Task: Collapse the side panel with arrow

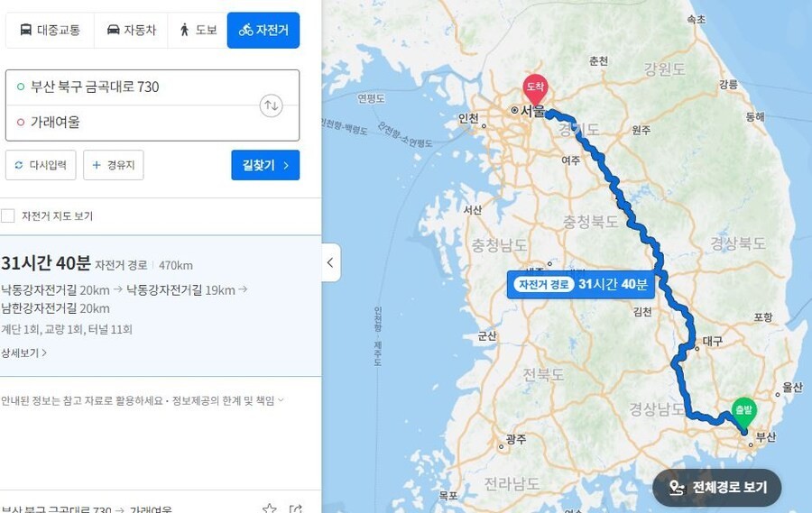Action: [x=331, y=262]
